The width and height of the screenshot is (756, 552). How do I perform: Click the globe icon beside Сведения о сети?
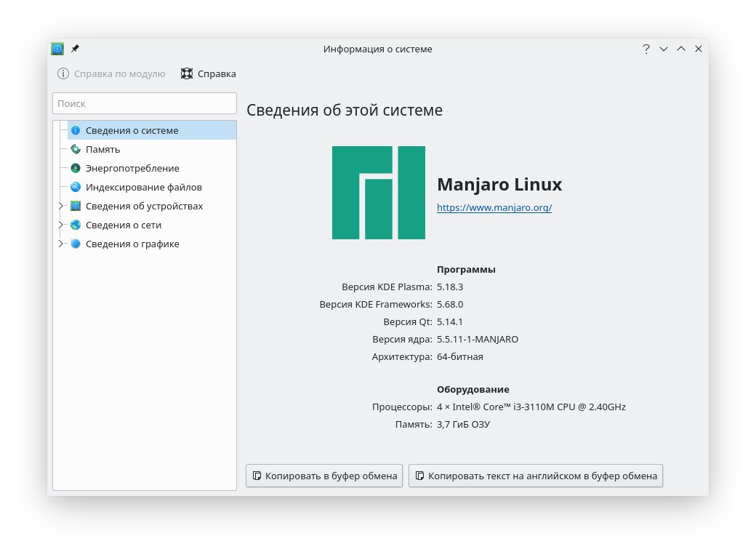(76, 225)
